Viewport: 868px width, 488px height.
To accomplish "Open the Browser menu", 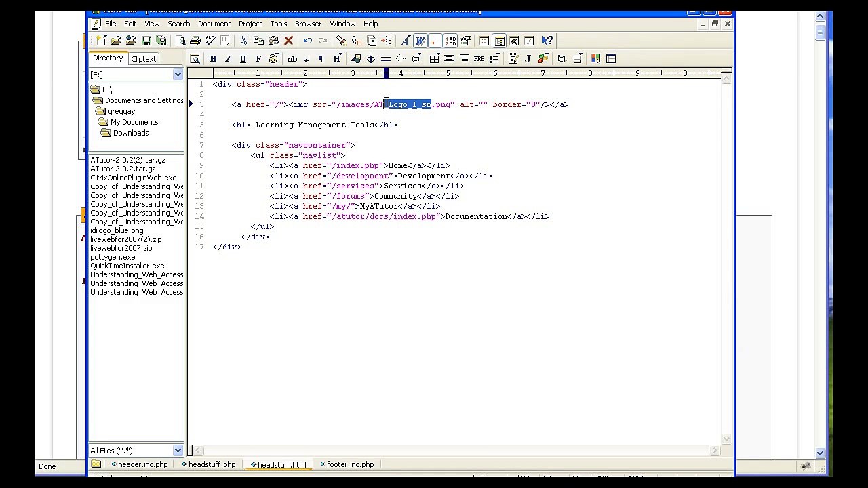I will pos(308,24).
